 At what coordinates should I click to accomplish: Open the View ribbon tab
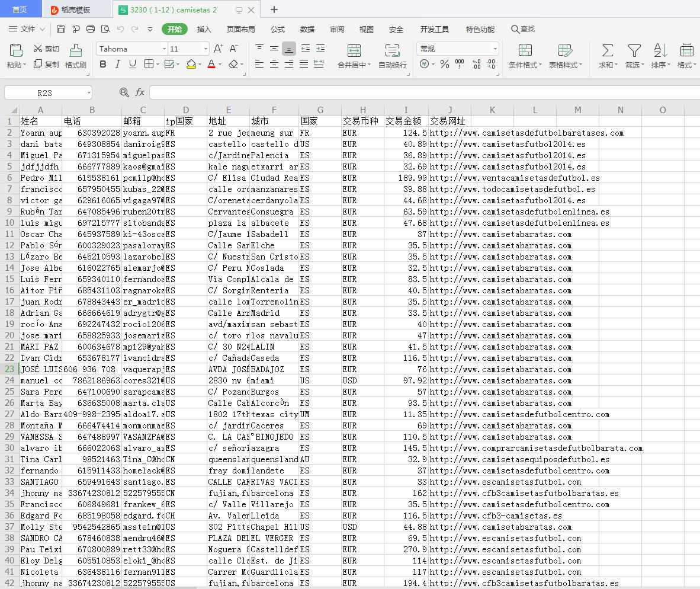[366, 29]
